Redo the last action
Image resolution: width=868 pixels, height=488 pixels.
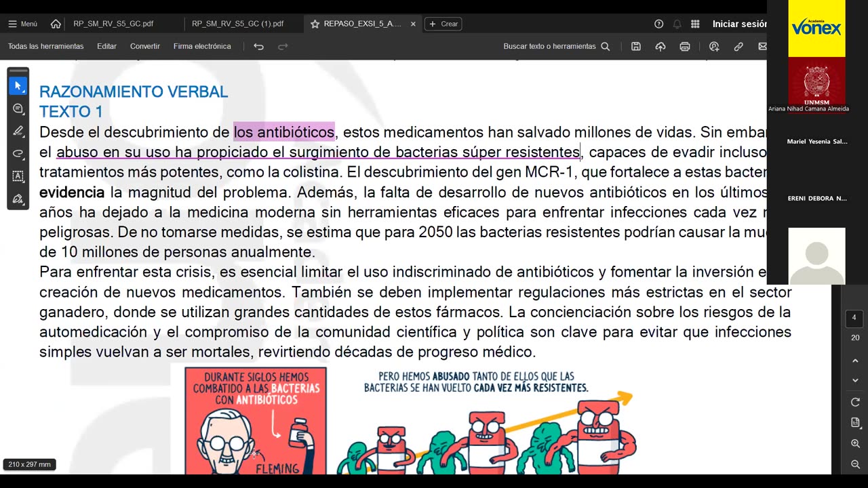[283, 46]
